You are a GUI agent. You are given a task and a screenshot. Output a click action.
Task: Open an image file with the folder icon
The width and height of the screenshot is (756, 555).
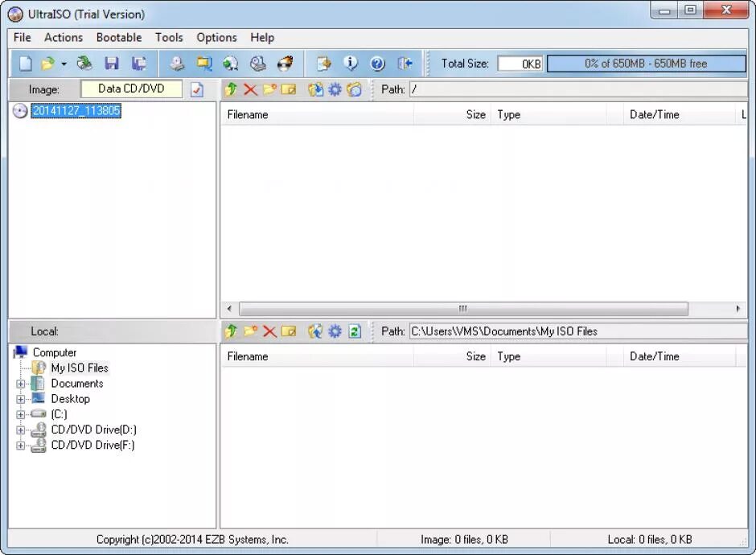pos(47,64)
